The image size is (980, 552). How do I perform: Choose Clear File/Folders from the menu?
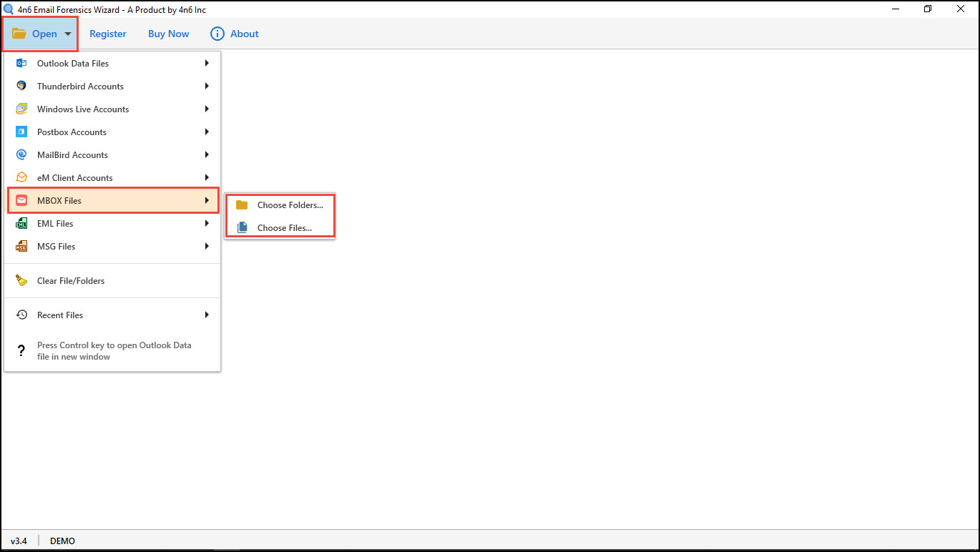pyautogui.click(x=112, y=280)
